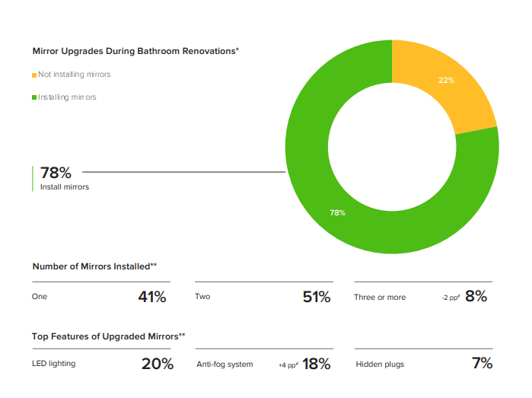
Task: Click the 'Installing mirrors' legend label
Action: tap(67, 97)
